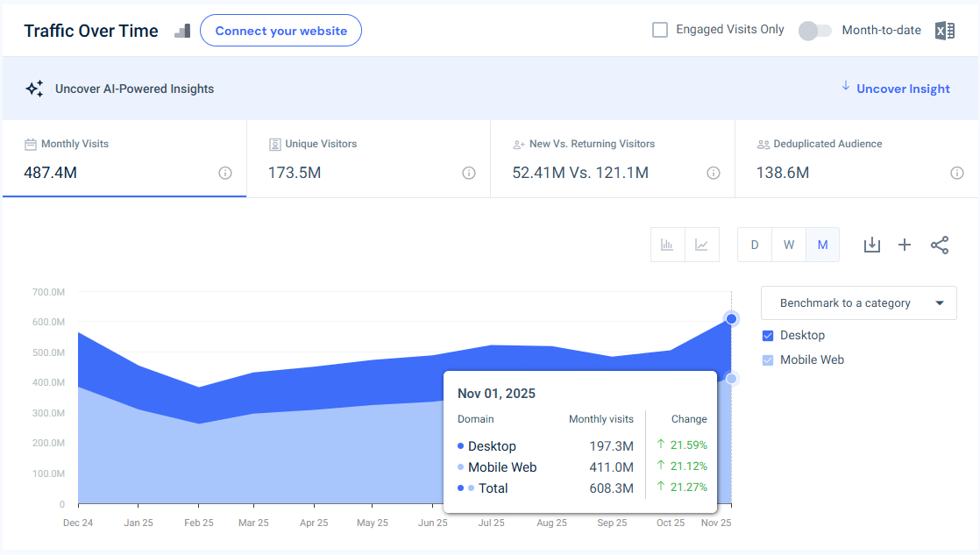Image resolution: width=980 pixels, height=555 pixels.
Task: Share the Traffic Over Time chart
Action: point(940,245)
